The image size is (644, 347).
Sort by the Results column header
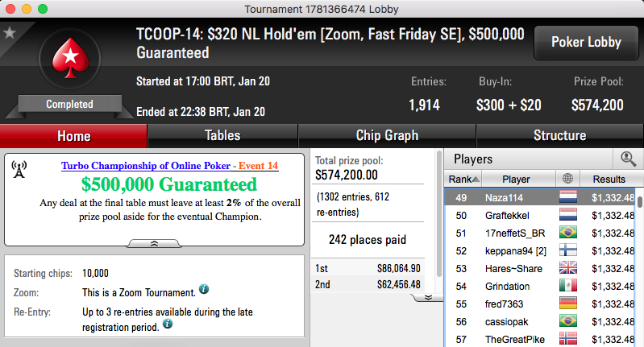(x=609, y=179)
